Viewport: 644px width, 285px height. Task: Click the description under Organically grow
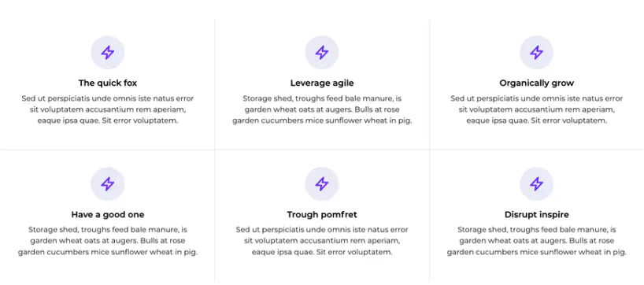pyautogui.click(x=536, y=109)
